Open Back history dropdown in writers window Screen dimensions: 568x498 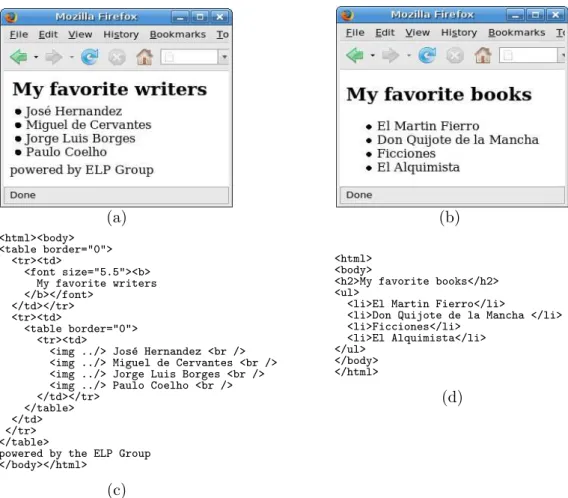click(x=36, y=57)
